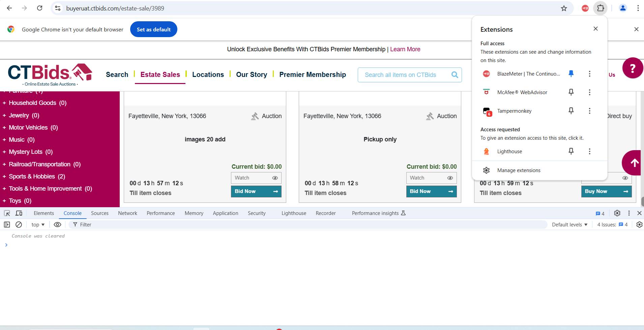Screen dimensions: 644x330
Task: Click Bid Now on the Pickup only item
Action: point(431,191)
